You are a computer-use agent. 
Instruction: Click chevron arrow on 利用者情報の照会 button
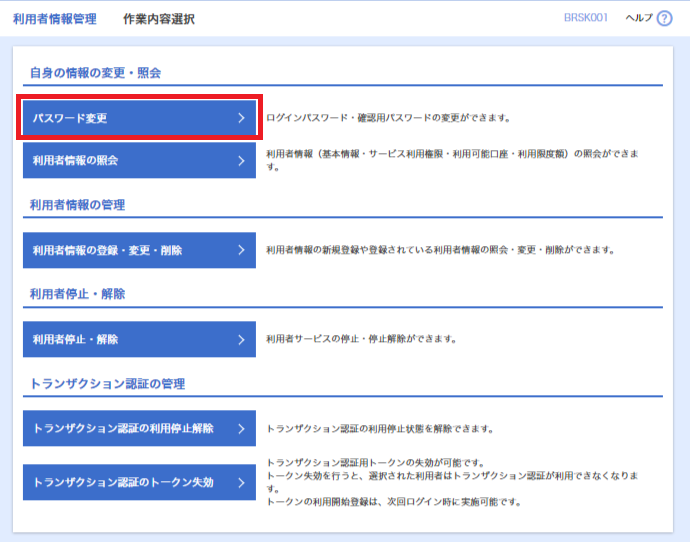pos(241,161)
